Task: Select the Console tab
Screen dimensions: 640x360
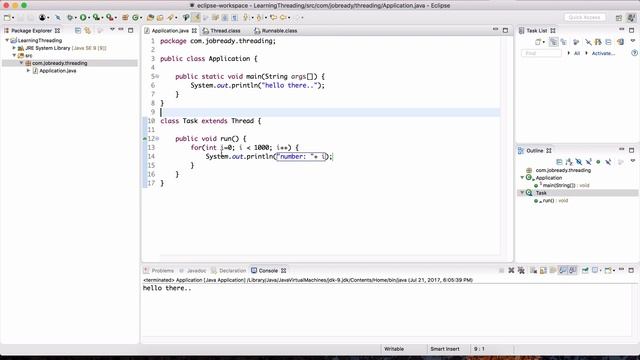Action: 268,271
